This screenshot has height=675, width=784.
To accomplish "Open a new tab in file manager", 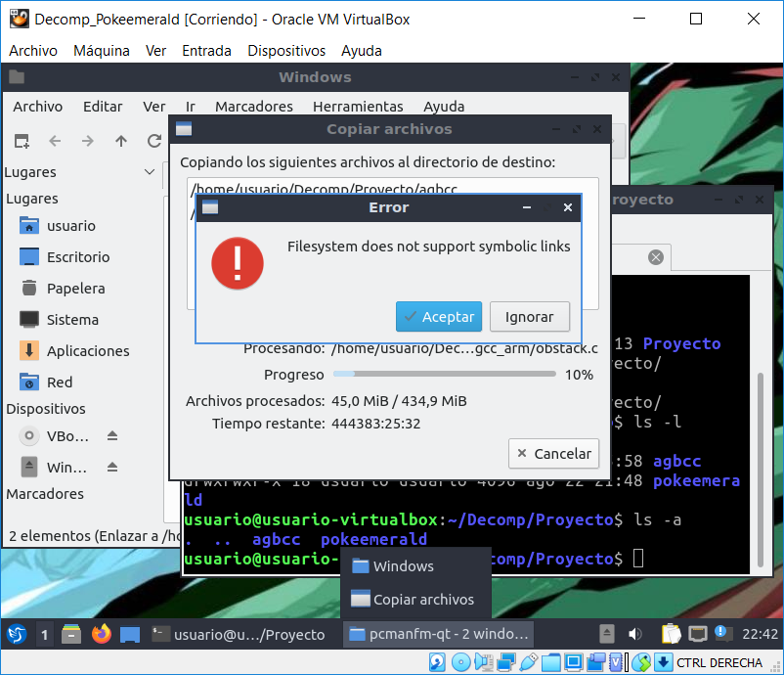I will click(22, 141).
